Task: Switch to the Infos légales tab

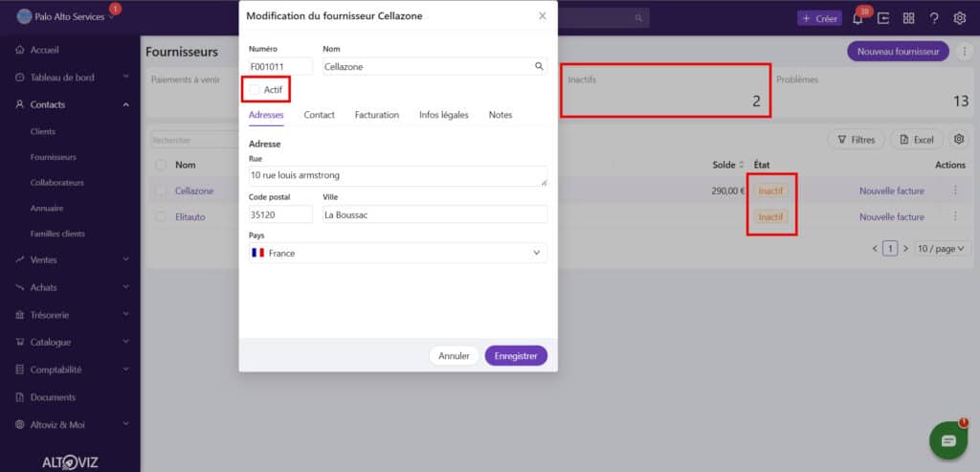Action: click(443, 115)
